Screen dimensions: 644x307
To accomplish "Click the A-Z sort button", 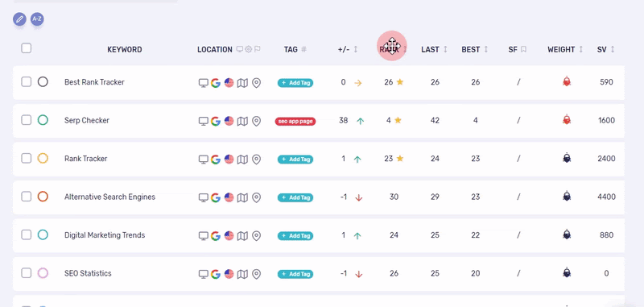I will click(37, 19).
